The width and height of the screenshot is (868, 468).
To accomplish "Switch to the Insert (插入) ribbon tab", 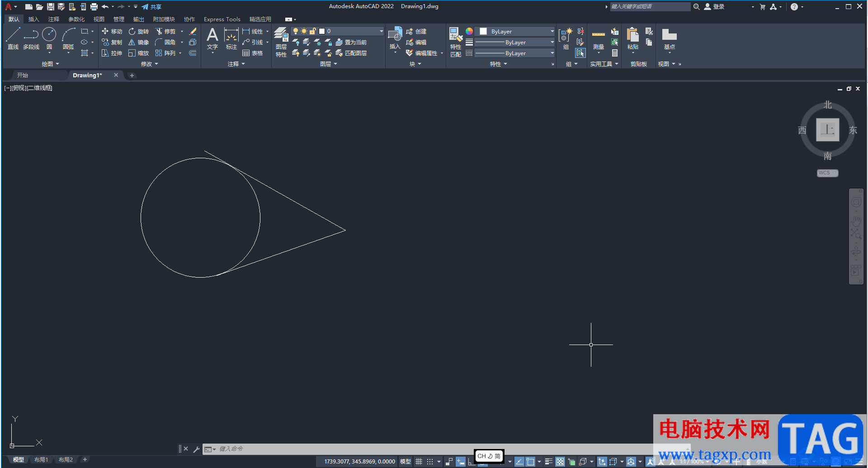I will coord(33,19).
